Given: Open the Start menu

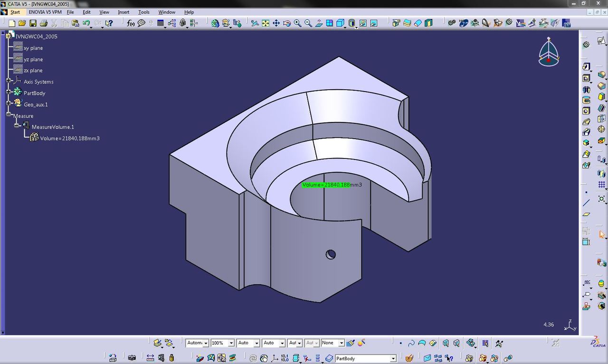Looking at the screenshot, I should click(15, 12).
